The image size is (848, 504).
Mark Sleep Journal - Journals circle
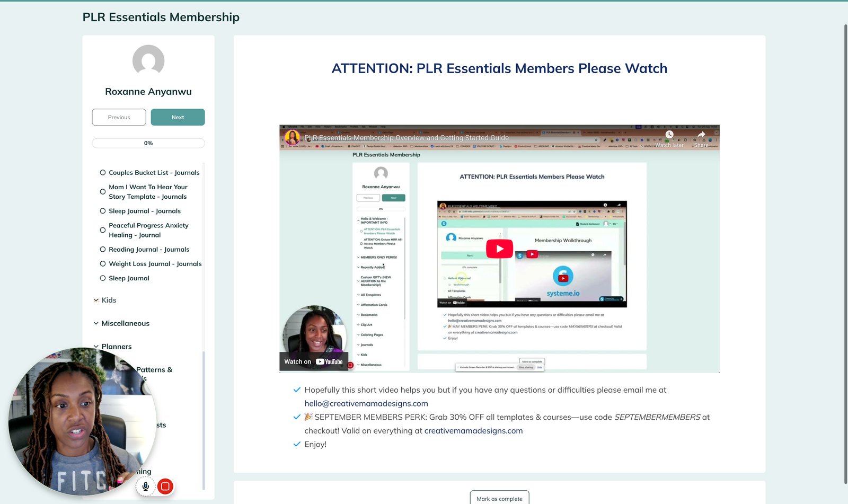103,211
